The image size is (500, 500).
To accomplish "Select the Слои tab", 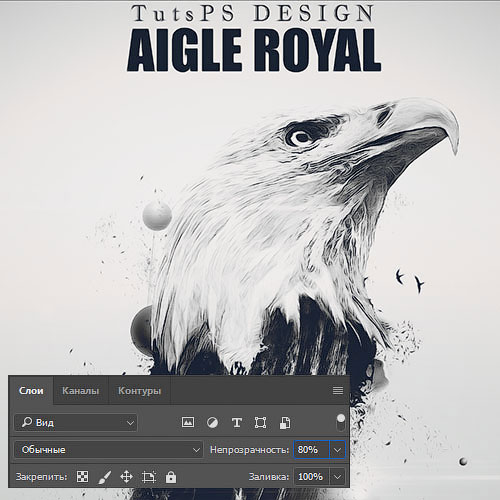I will click(x=31, y=391).
